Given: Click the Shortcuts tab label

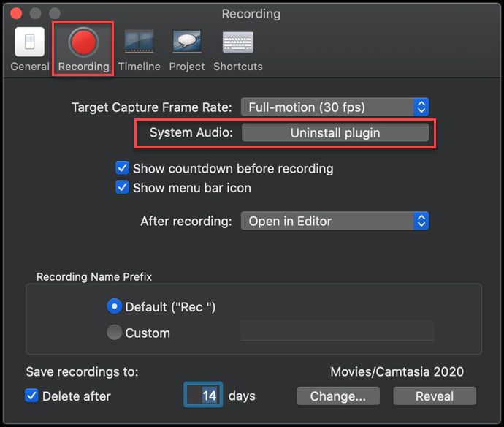Looking at the screenshot, I should (x=237, y=67).
